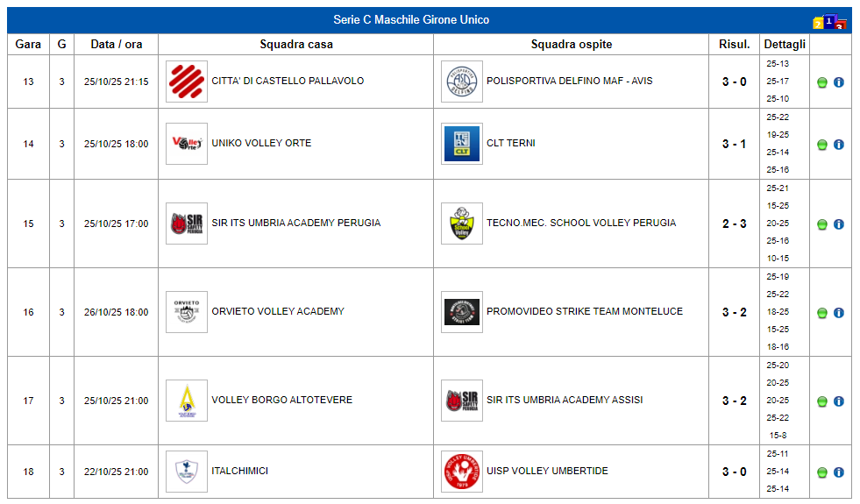
Task: Click the Risul. column header
Action: pyautogui.click(x=734, y=44)
